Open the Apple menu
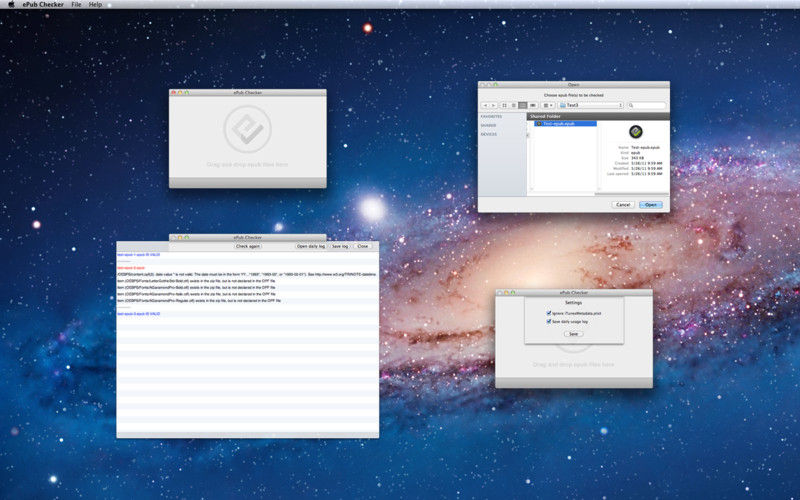800x500 pixels. [x=11, y=4]
